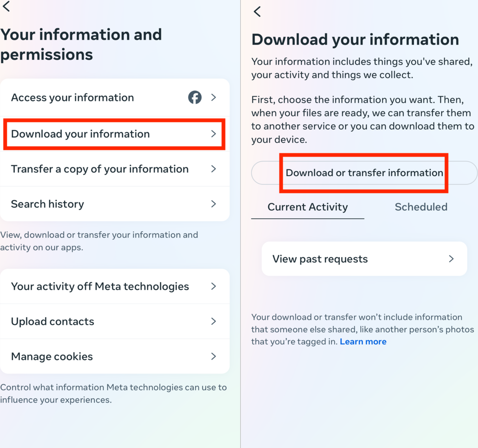Open Search history
This screenshot has width=478, height=448.
point(48,204)
